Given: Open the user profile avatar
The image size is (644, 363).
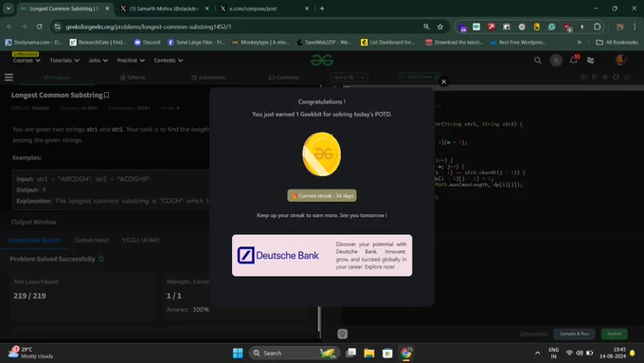Looking at the screenshot, I should pos(620,61).
